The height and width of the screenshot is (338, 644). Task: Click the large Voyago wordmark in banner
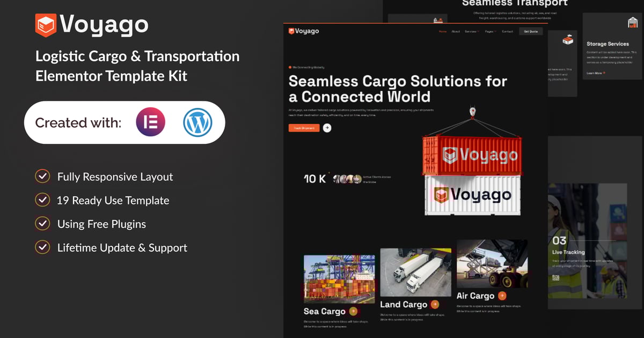104,25
